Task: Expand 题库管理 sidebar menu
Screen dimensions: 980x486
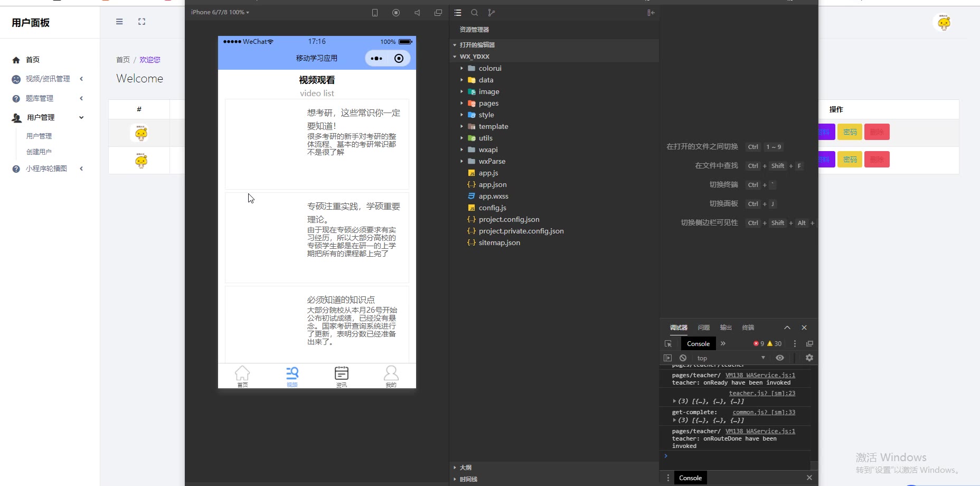Action: pos(48,98)
